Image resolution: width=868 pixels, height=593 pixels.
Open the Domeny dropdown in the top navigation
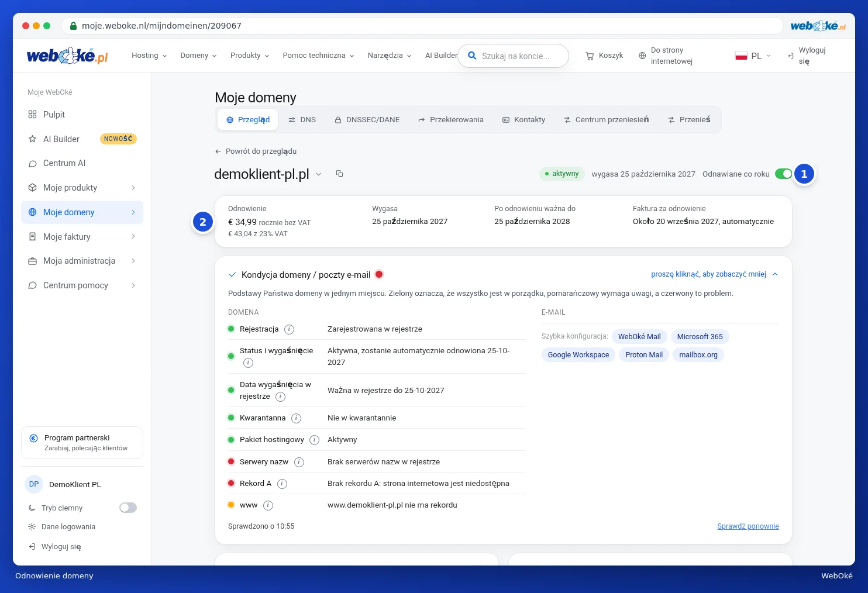(x=198, y=56)
